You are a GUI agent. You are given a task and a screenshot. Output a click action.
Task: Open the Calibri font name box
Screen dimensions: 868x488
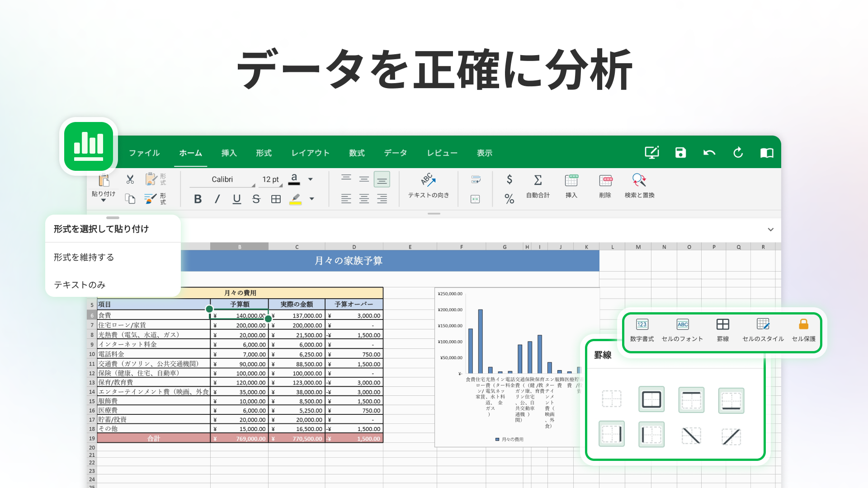point(222,180)
